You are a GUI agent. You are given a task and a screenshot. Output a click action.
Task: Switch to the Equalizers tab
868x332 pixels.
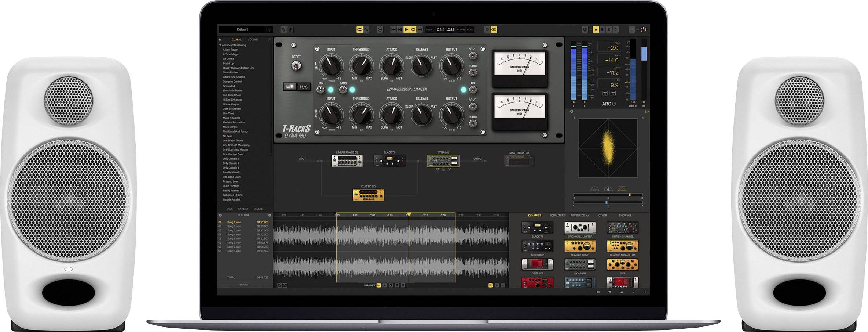coord(557,216)
